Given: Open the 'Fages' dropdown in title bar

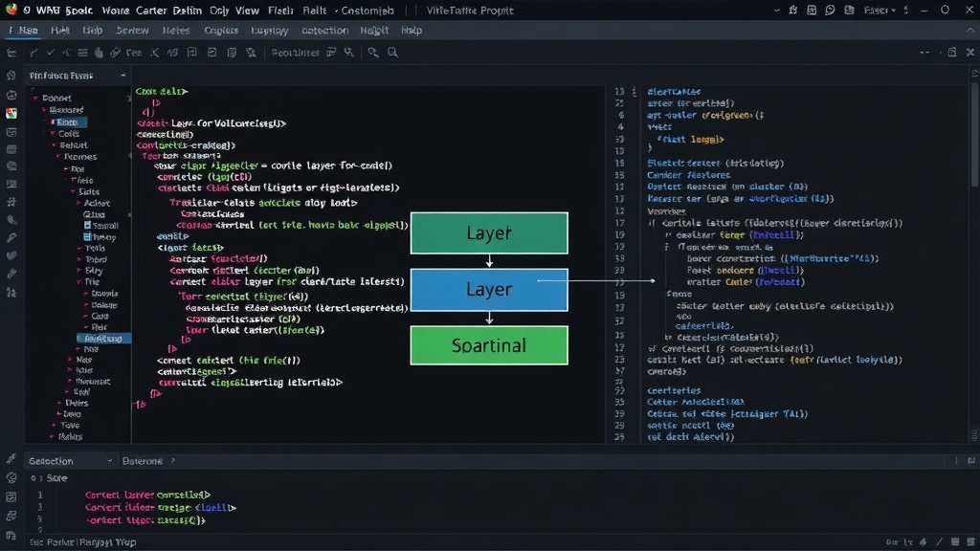Looking at the screenshot, I should click(x=880, y=10).
